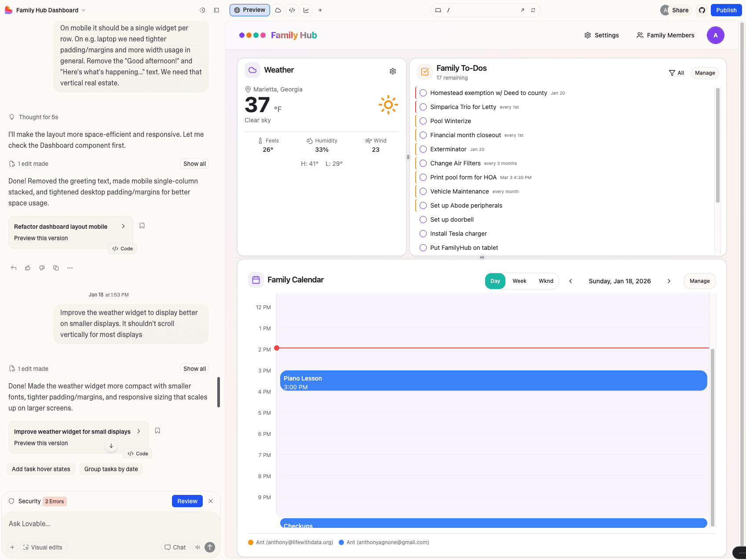Open Family Members from the app header
Viewport: 746px width, 560px height.
(x=665, y=35)
